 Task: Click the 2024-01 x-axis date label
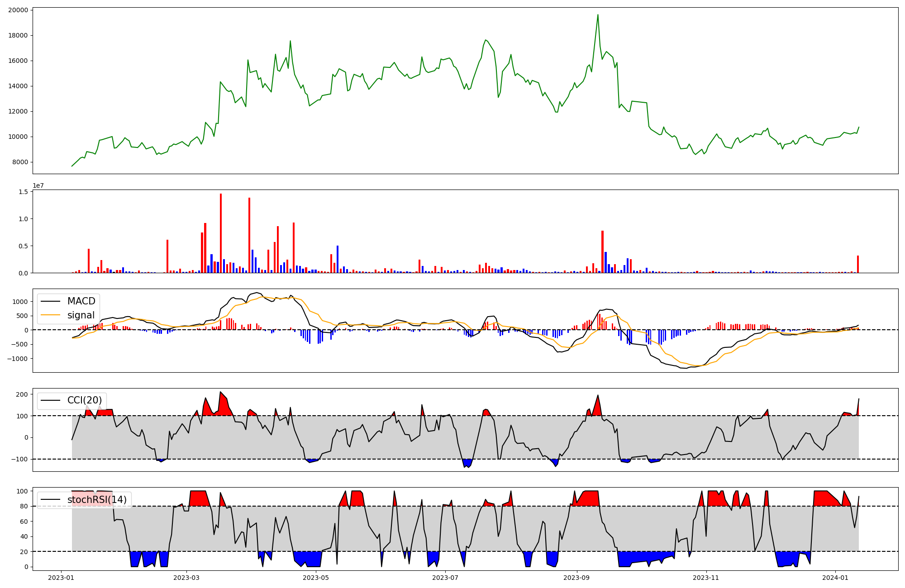835,578
